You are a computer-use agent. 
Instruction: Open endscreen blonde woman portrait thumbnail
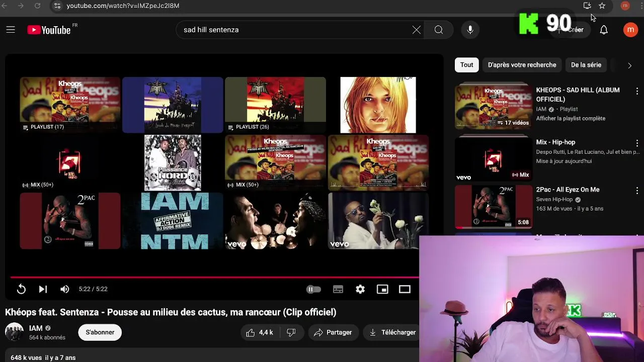378,105
